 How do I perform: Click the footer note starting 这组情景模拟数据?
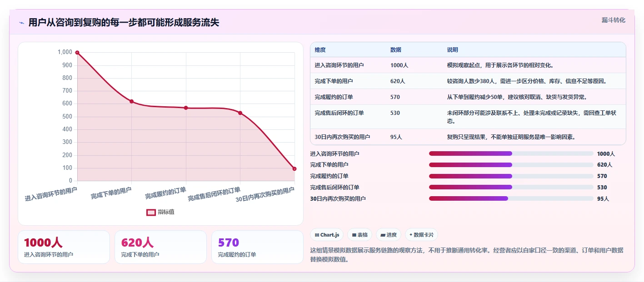467,255
